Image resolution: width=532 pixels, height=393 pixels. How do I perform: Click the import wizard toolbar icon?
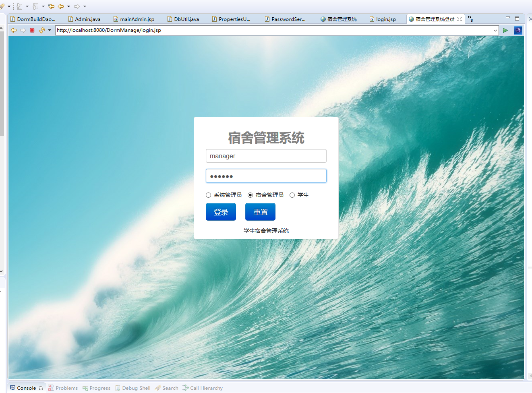tap(19, 6)
